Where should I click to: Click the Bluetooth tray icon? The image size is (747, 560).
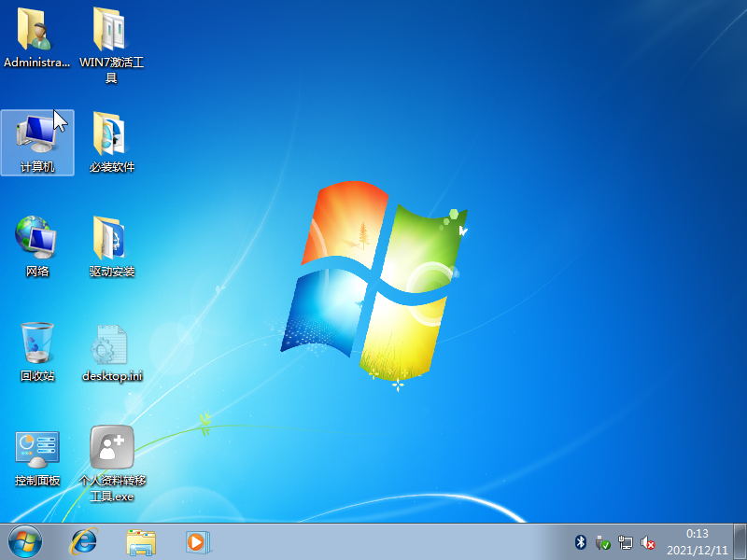580,542
